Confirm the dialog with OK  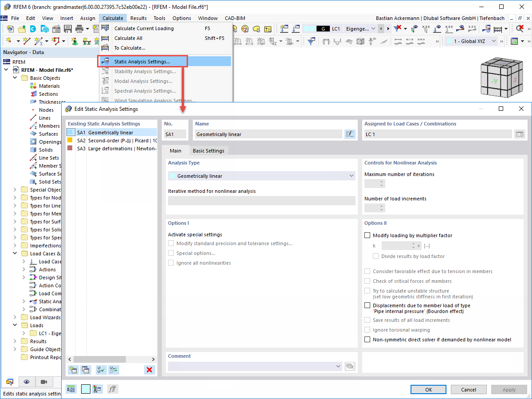[428, 389]
